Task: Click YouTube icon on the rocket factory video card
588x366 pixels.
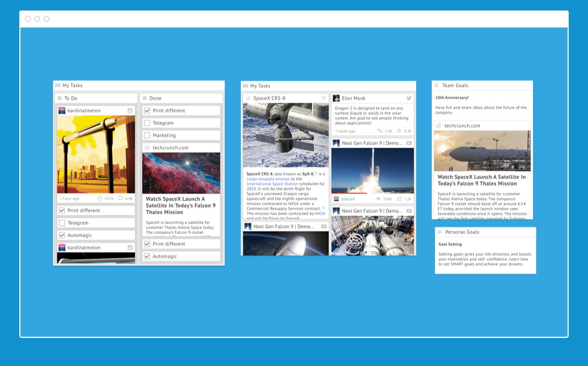Action: [x=409, y=211]
